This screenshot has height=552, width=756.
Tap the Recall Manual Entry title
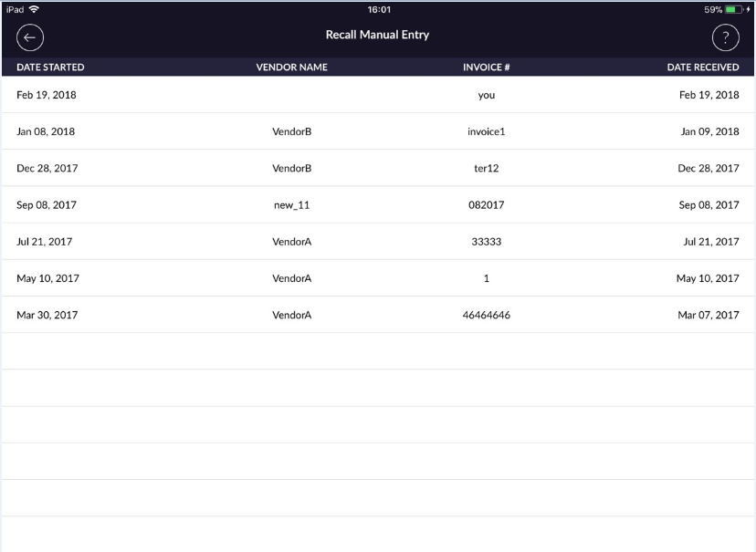(377, 36)
